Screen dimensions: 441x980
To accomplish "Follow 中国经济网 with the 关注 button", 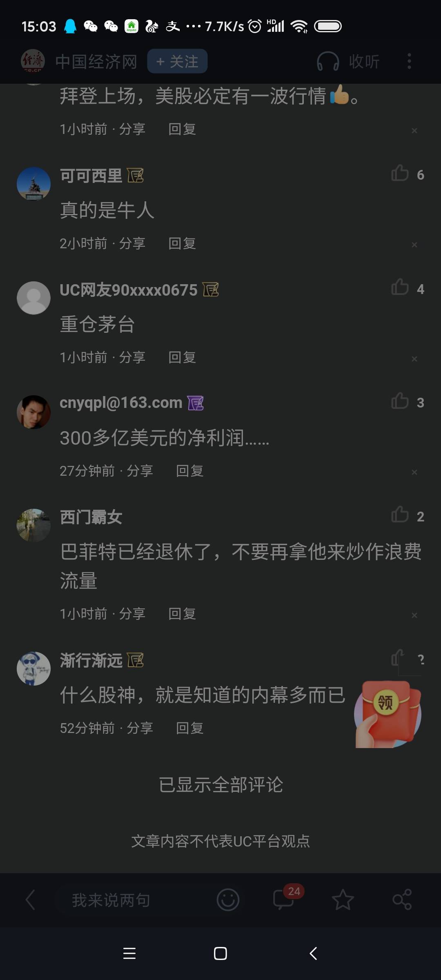I will [x=177, y=61].
